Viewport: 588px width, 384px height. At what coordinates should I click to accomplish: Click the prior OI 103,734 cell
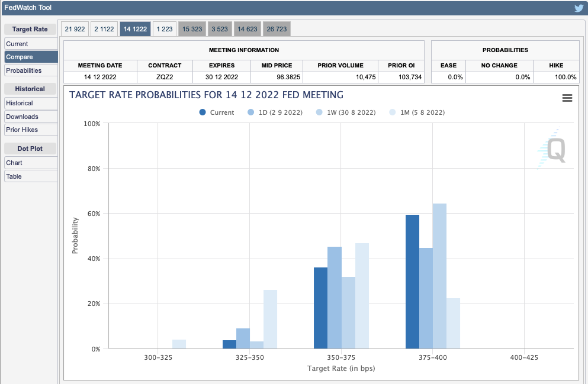[401, 77]
